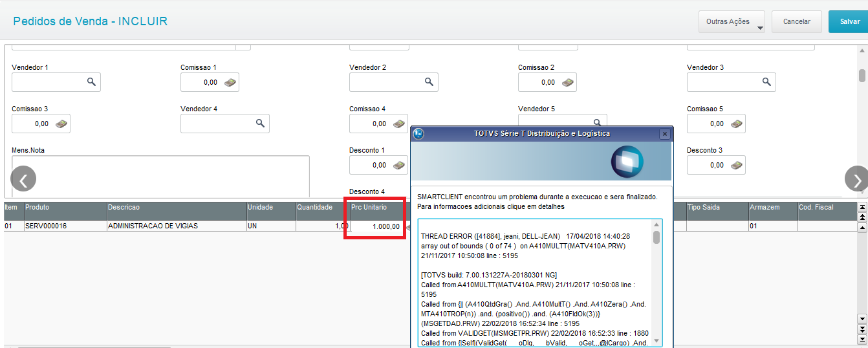Open the Outras Ações dropdown
The image size is (868, 348).
coord(732,21)
